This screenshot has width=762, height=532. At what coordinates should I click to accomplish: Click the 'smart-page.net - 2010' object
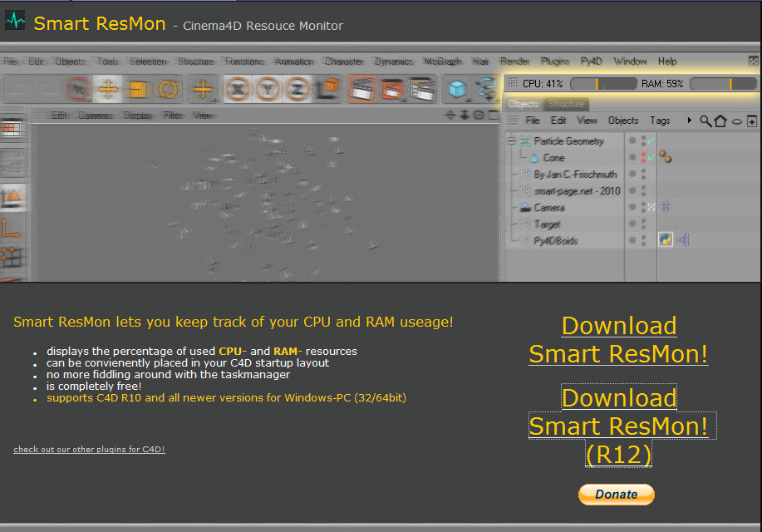[577, 190]
